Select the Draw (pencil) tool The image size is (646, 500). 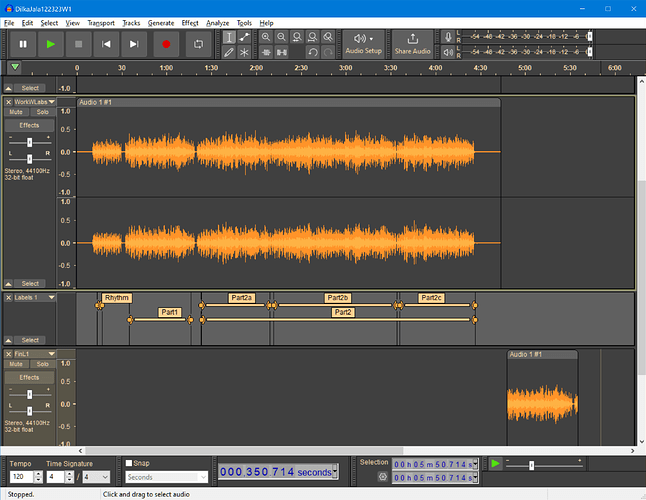(x=229, y=52)
